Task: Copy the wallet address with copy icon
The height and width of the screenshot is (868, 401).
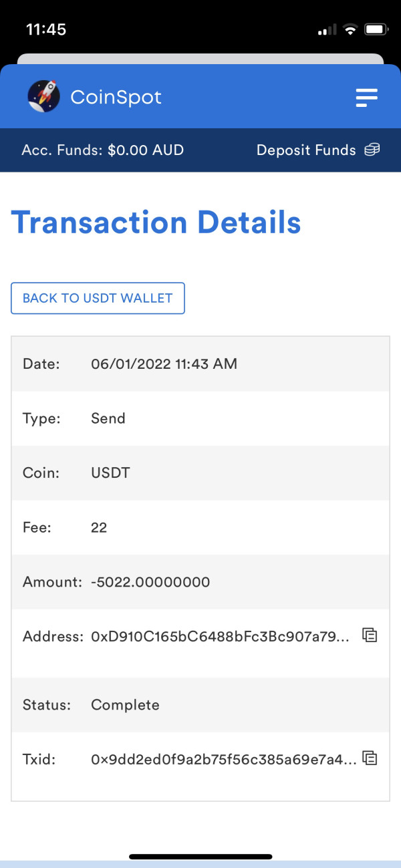Action: [370, 635]
